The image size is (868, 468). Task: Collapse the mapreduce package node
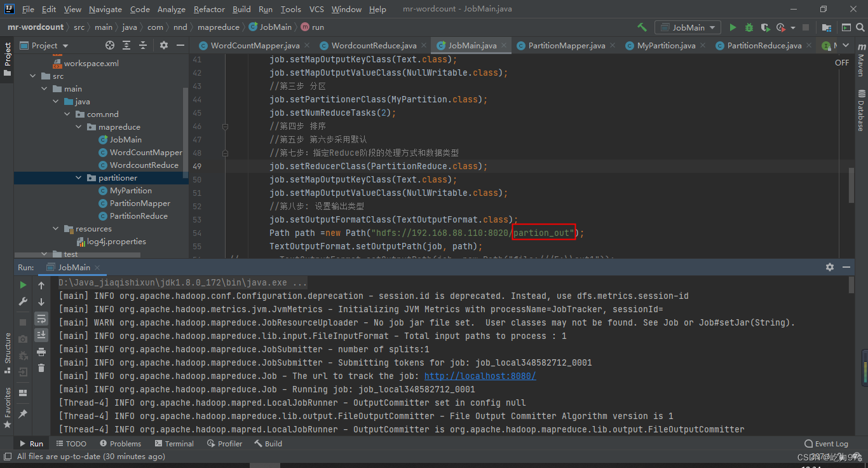[79, 127]
